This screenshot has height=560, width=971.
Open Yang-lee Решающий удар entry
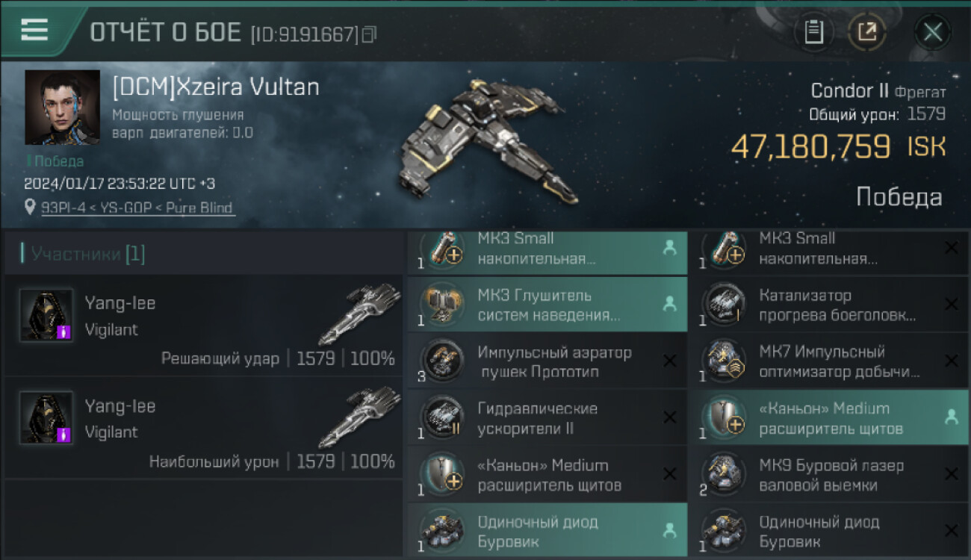click(x=203, y=325)
